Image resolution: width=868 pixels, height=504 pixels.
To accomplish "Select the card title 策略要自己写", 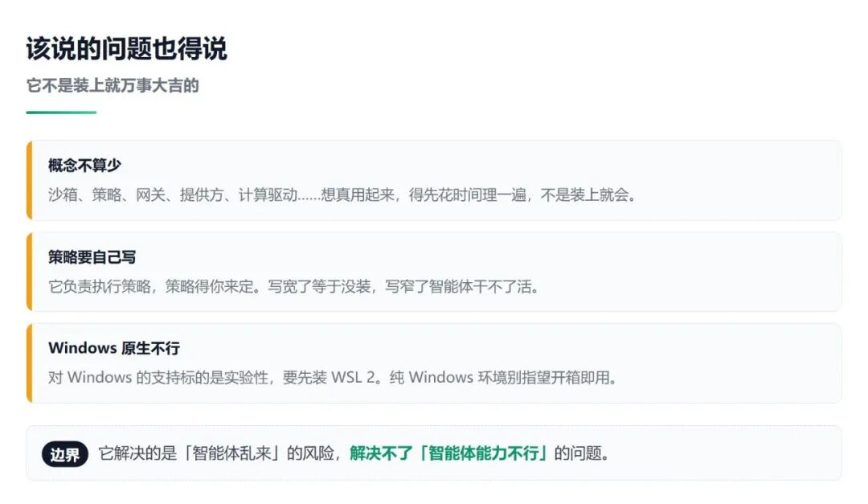I will point(92,257).
